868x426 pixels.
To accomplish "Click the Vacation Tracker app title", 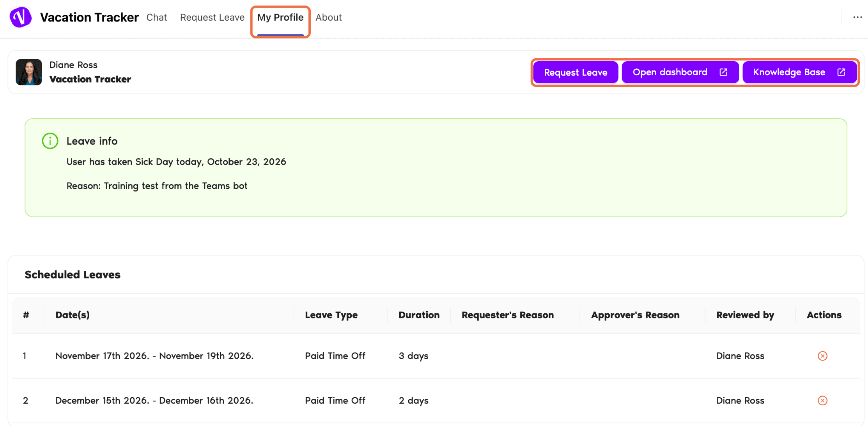I will click(89, 18).
